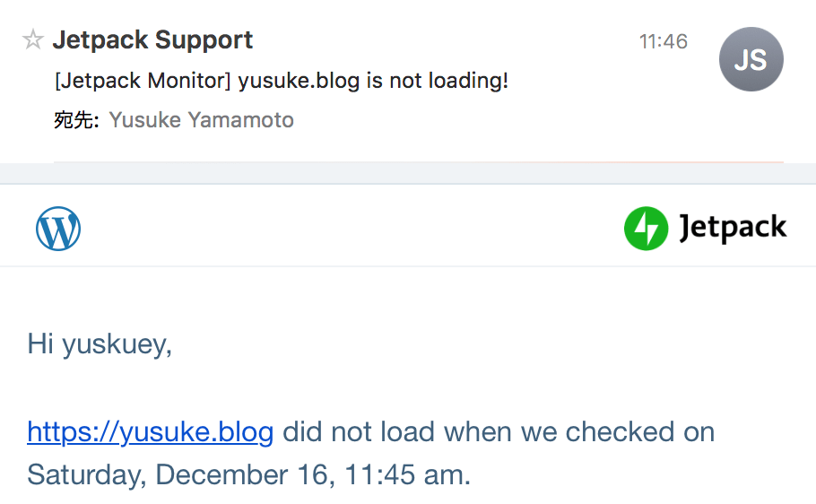This screenshot has width=816, height=504.
Task: Click the 'Hi yuskuey,' greeting line
Action: (x=100, y=344)
